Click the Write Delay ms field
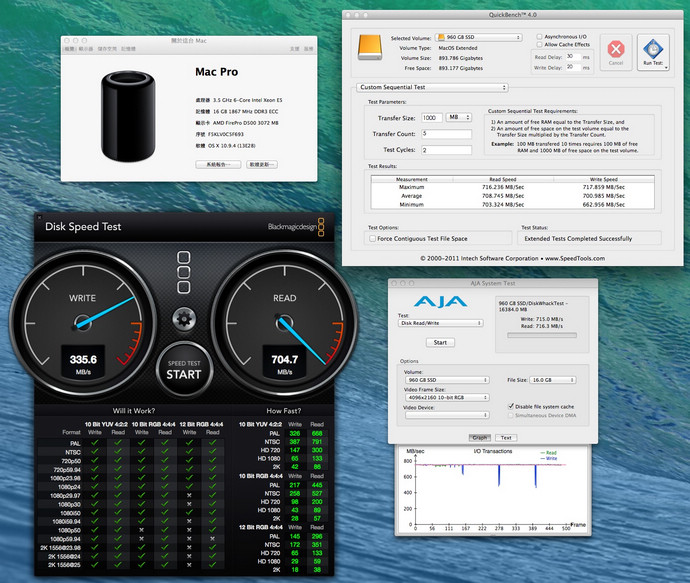690x583 pixels. [x=573, y=67]
